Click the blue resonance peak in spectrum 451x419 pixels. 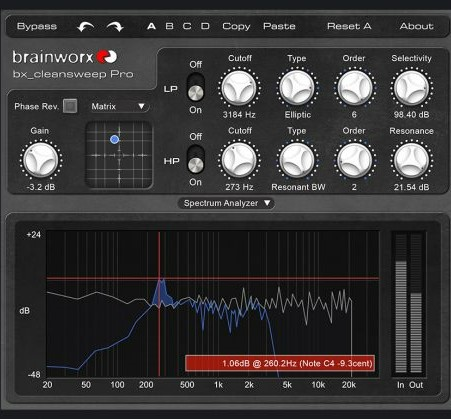tap(162, 293)
